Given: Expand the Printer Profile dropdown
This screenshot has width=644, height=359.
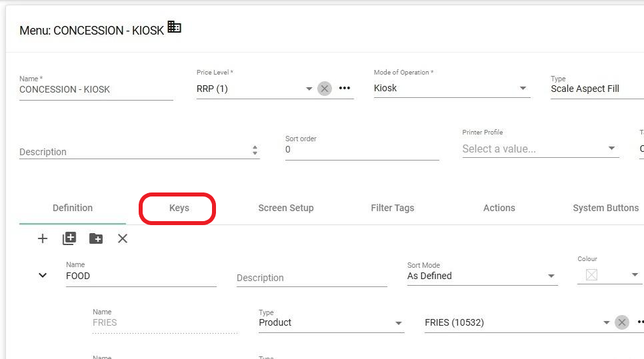Looking at the screenshot, I should pos(611,149).
